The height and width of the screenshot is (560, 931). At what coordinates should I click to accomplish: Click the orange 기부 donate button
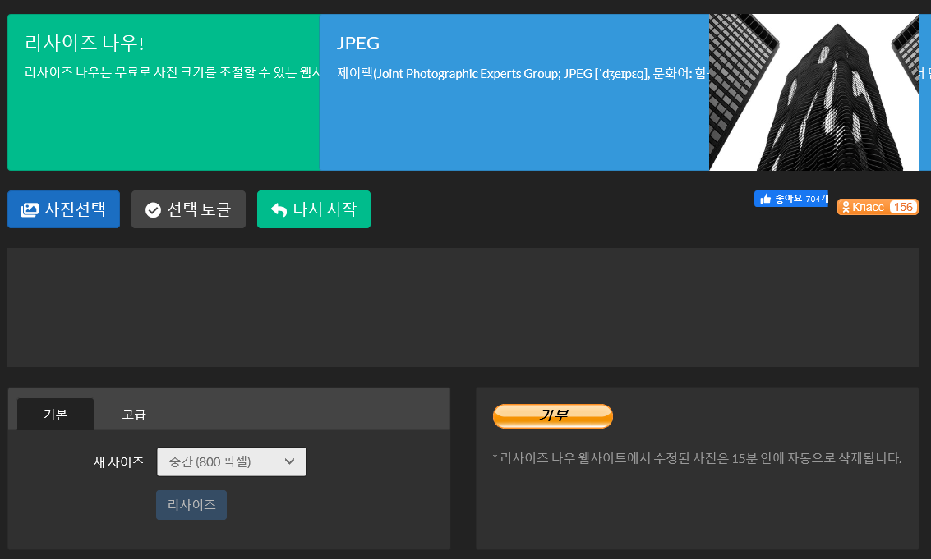click(x=553, y=415)
